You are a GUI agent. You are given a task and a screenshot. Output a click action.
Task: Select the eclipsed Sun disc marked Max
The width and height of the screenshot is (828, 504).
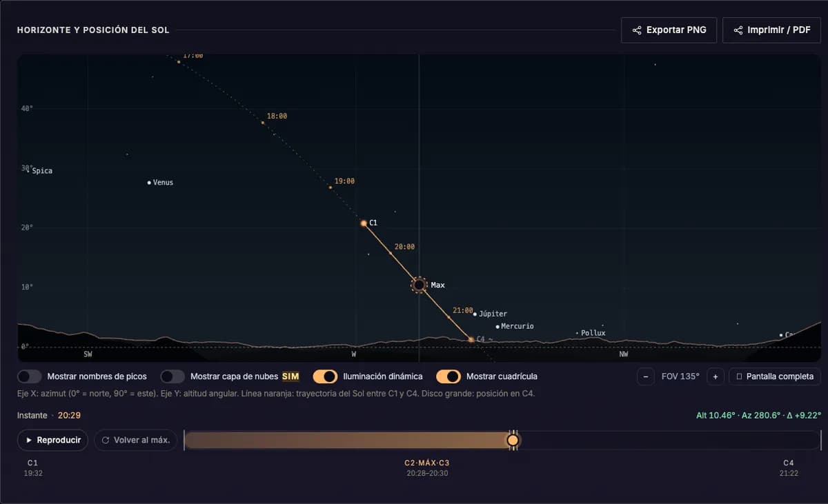coord(419,285)
